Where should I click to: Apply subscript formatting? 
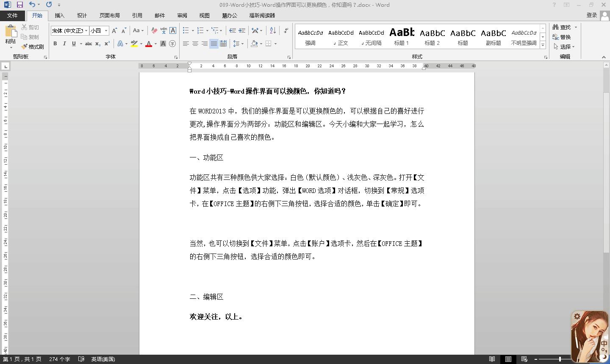click(x=98, y=44)
